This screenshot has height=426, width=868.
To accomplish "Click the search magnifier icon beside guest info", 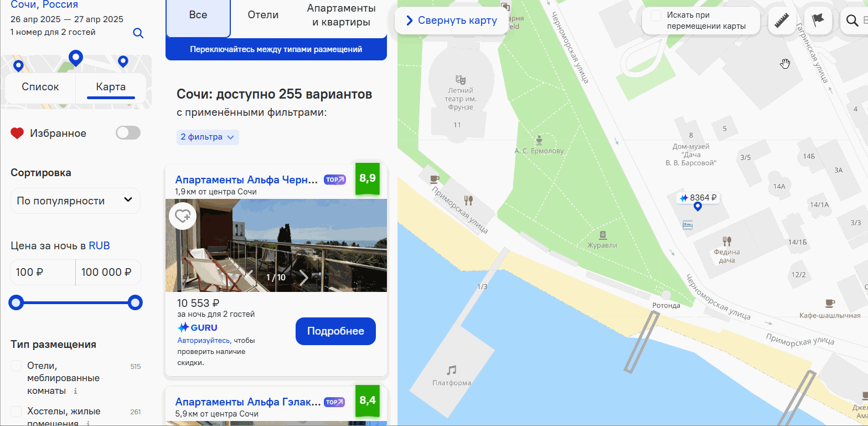I will (138, 33).
